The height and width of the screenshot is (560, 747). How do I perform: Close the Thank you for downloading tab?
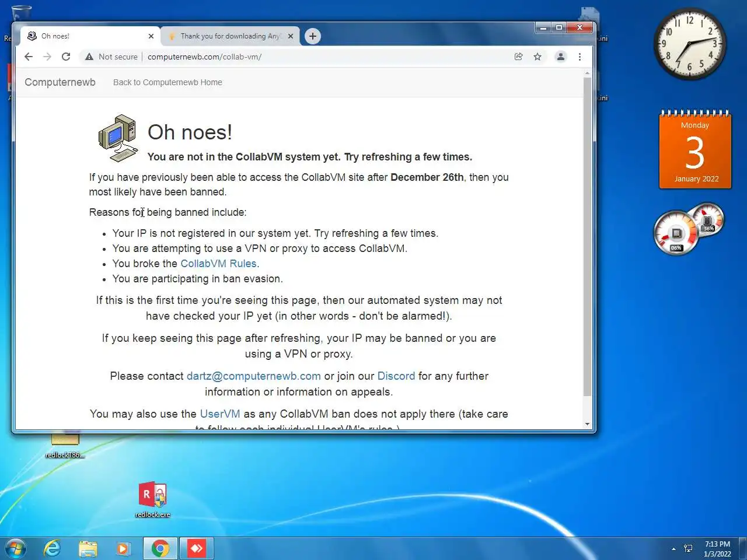[291, 36]
